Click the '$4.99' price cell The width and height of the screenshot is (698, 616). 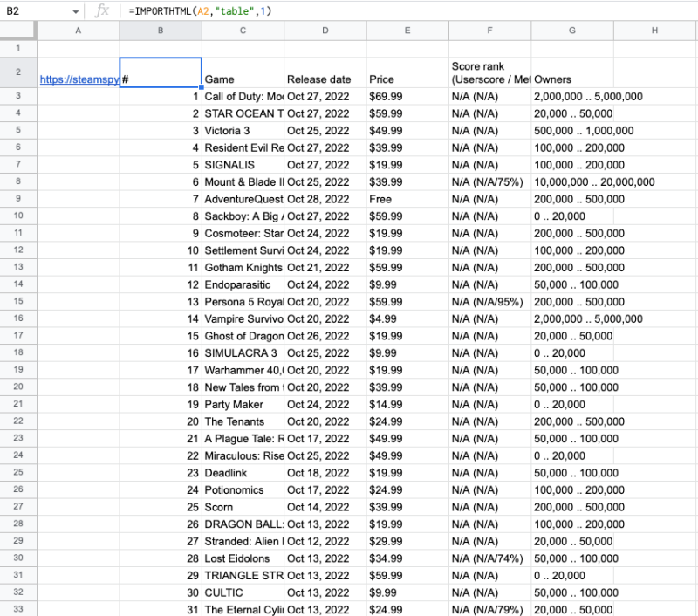407,319
